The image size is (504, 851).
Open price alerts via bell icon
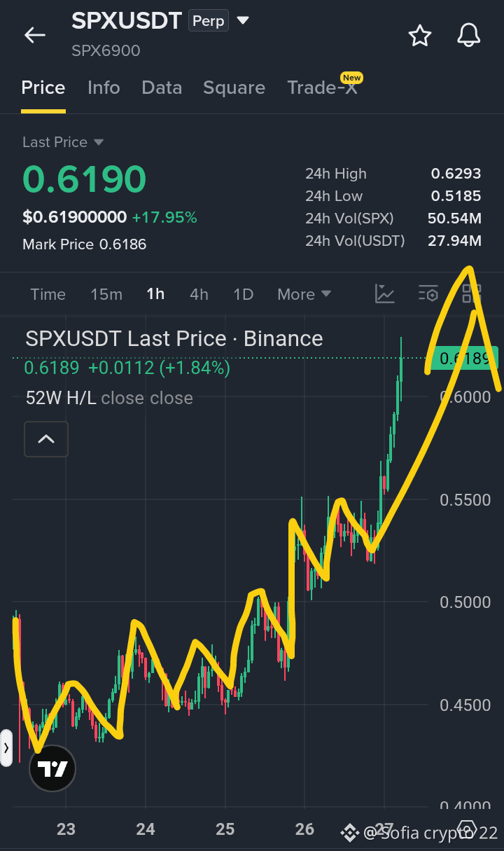[x=469, y=35]
